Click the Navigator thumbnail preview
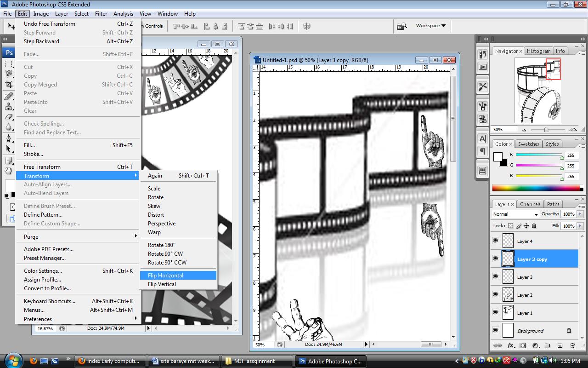 click(x=538, y=91)
